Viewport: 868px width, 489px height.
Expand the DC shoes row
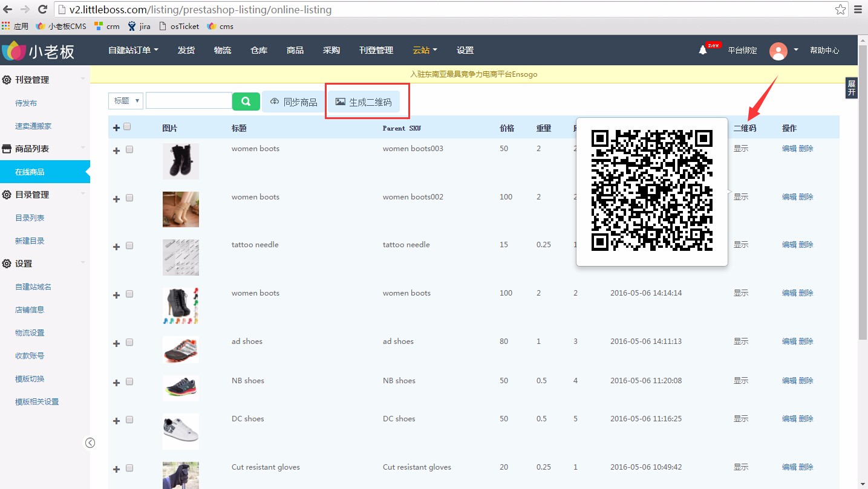[117, 421]
